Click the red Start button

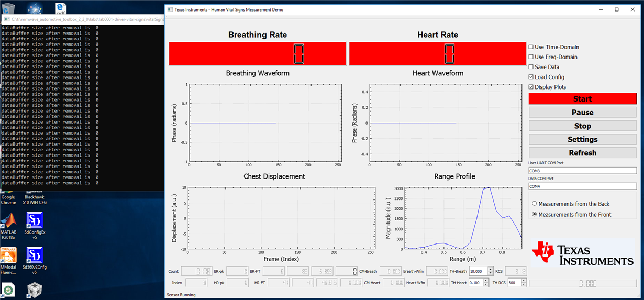click(x=582, y=99)
